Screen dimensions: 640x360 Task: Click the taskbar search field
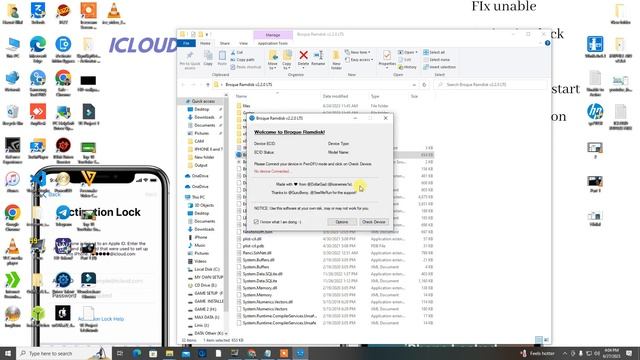[x=63, y=353]
